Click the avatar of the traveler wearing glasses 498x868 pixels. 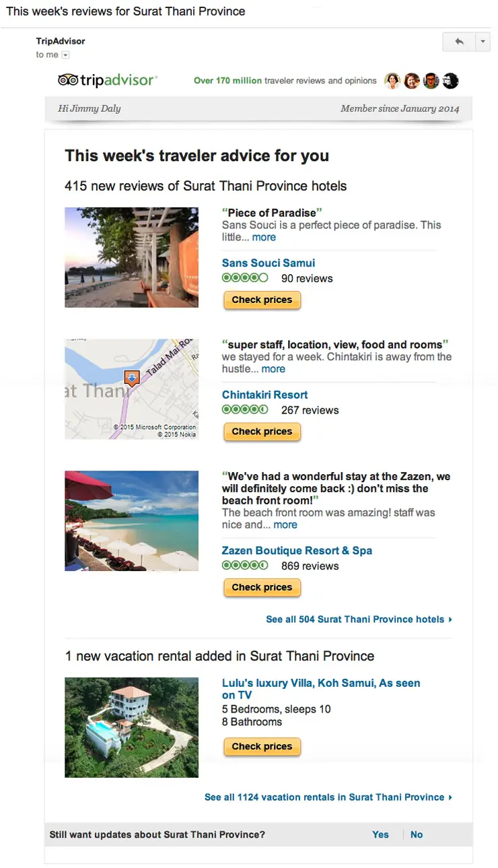(431, 81)
